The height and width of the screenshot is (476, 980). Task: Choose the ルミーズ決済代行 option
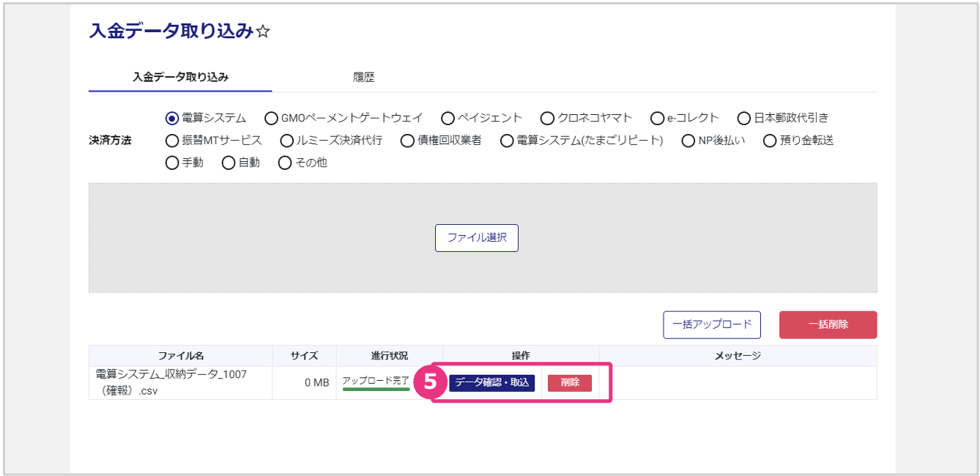tap(287, 141)
